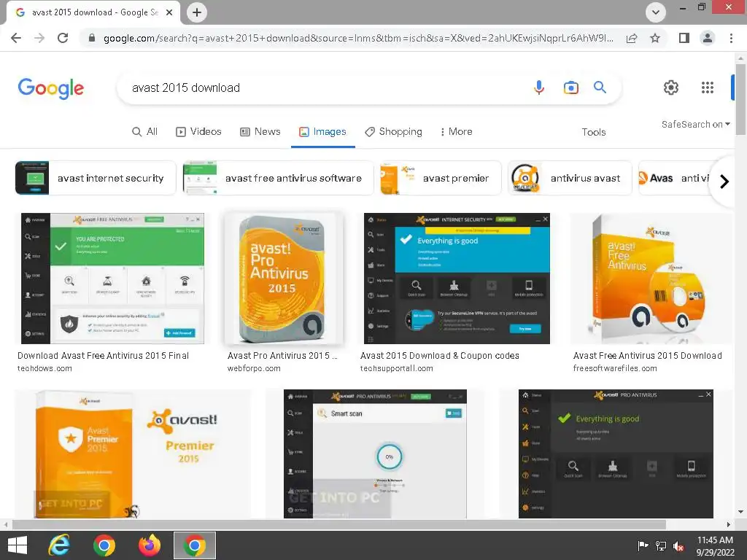
Task: Bookmark this page with the star
Action: point(655,38)
